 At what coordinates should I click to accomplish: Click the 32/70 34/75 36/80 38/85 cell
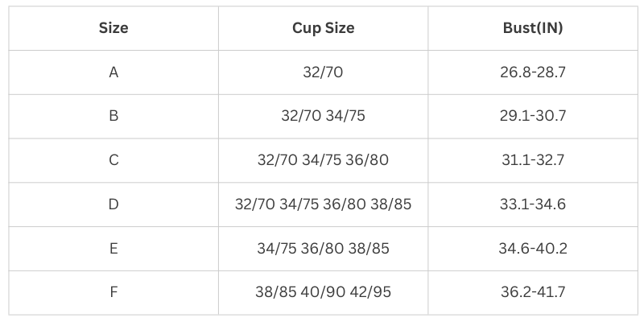(323, 204)
